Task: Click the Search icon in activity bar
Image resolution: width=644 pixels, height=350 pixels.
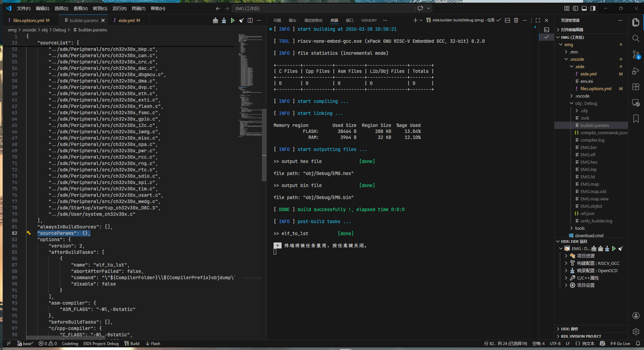Action: 636,38
